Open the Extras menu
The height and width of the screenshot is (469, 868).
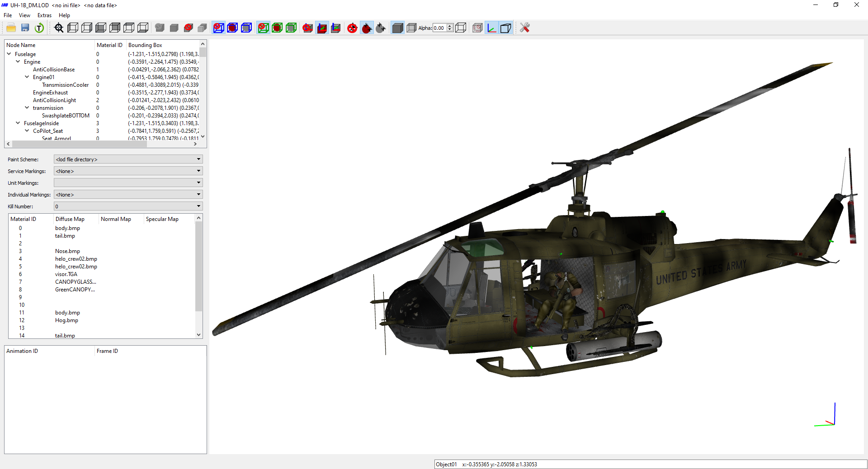tap(44, 15)
